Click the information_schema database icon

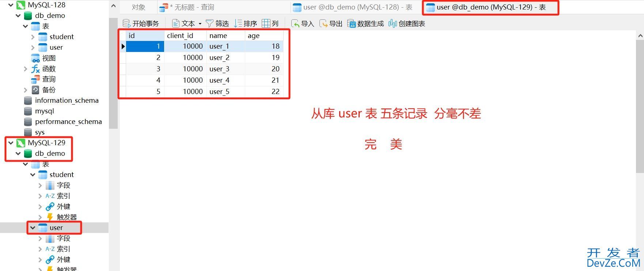(x=28, y=101)
